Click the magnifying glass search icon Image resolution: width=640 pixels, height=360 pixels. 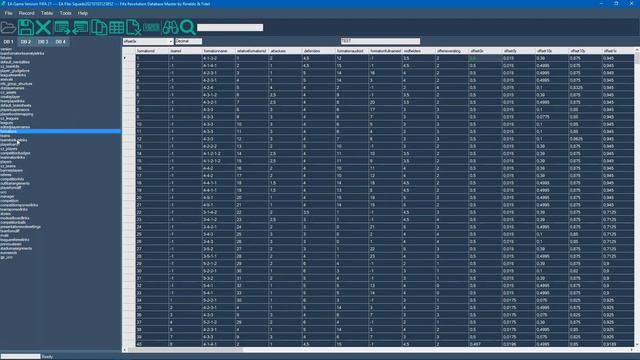(188, 27)
